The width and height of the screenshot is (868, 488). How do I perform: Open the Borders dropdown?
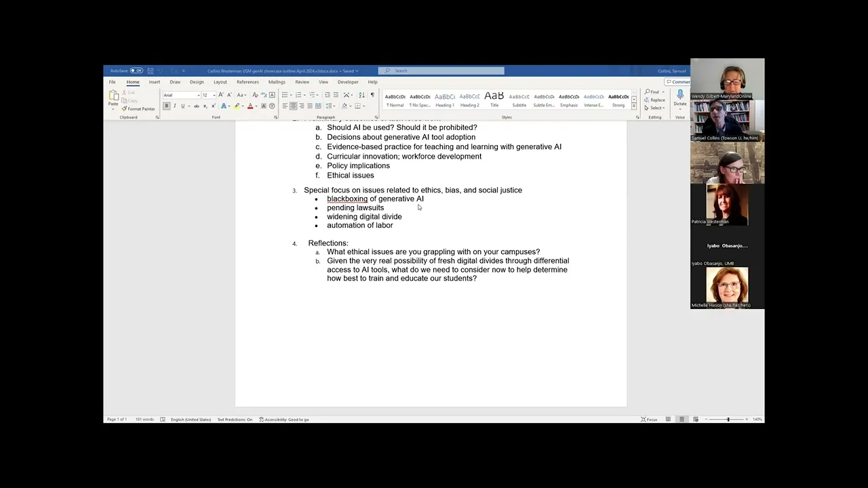pyautogui.click(x=363, y=106)
